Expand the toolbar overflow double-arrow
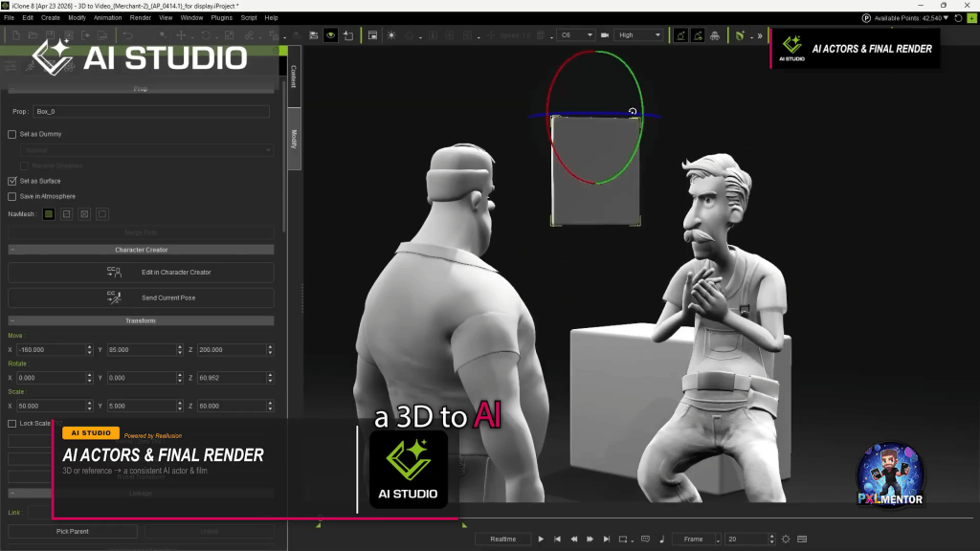The image size is (980, 551). (x=760, y=36)
